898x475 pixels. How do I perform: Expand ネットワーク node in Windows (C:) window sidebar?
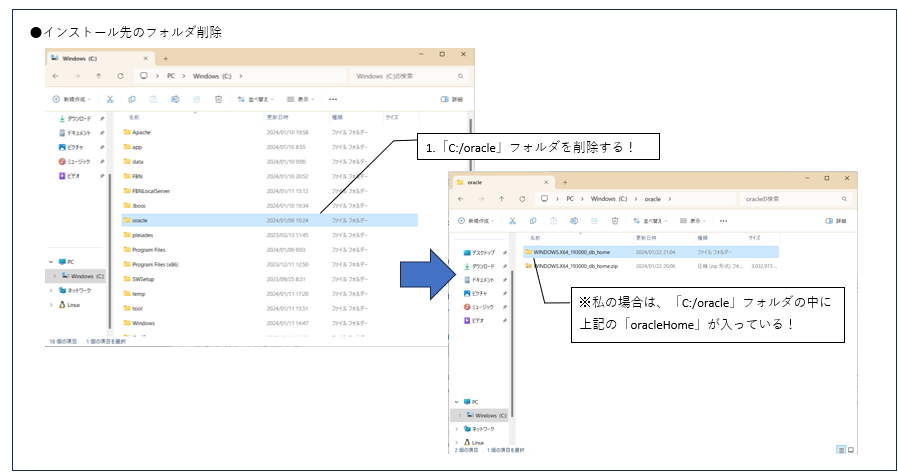(51, 291)
